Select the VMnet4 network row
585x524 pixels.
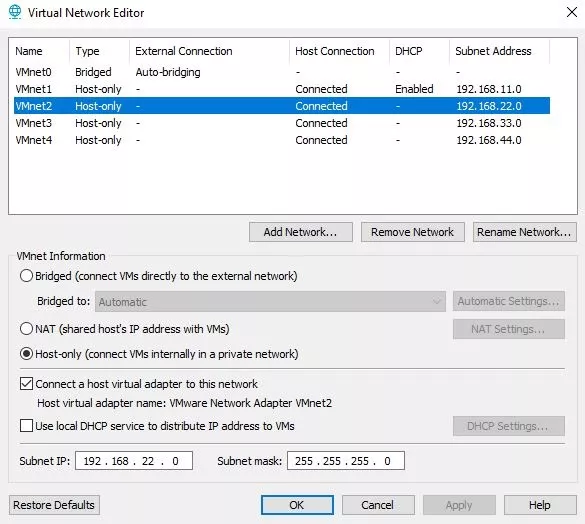[x=282, y=140]
